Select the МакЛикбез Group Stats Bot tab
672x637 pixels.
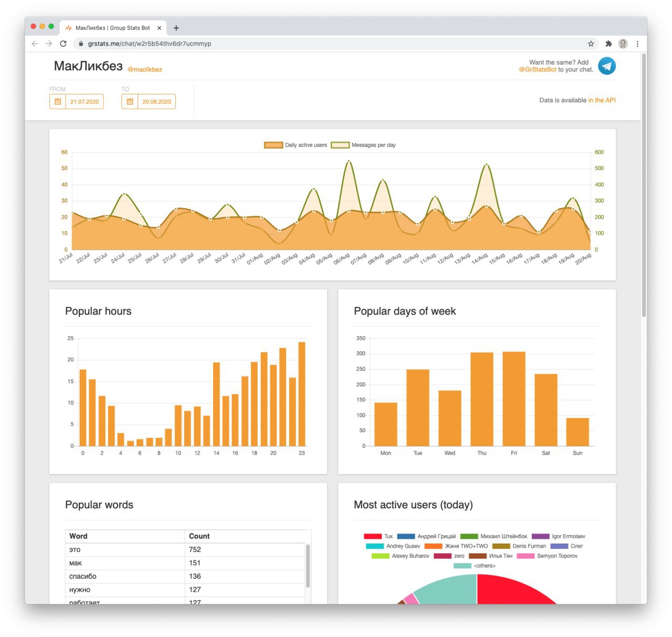113,28
